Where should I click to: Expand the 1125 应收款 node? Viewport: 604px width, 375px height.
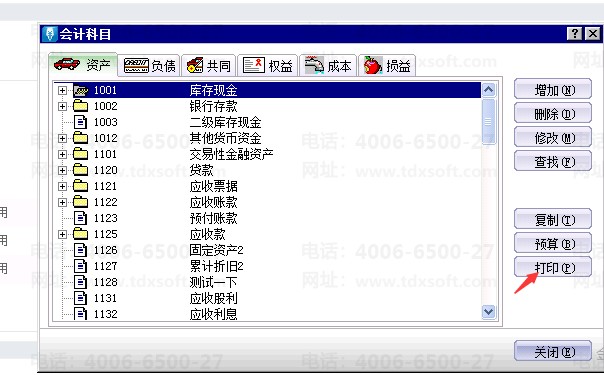coord(62,234)
